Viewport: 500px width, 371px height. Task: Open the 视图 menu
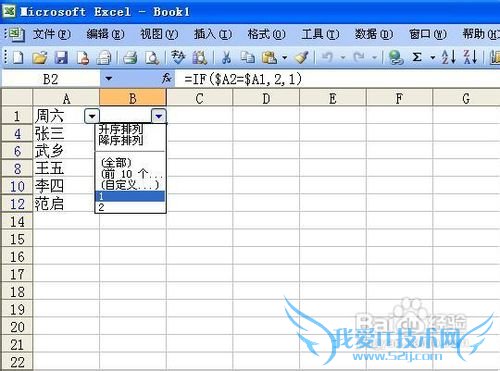(159, 34)
